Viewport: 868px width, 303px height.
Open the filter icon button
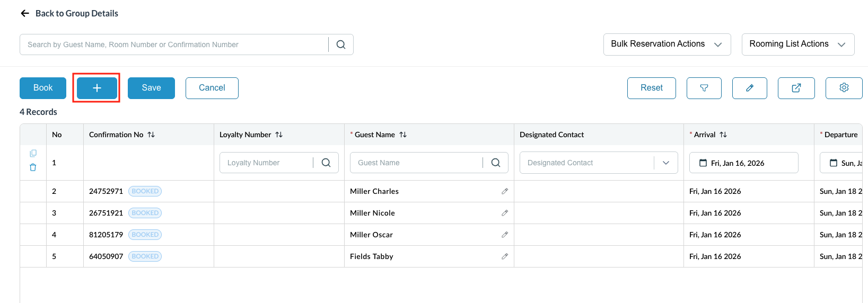[704, 88]
